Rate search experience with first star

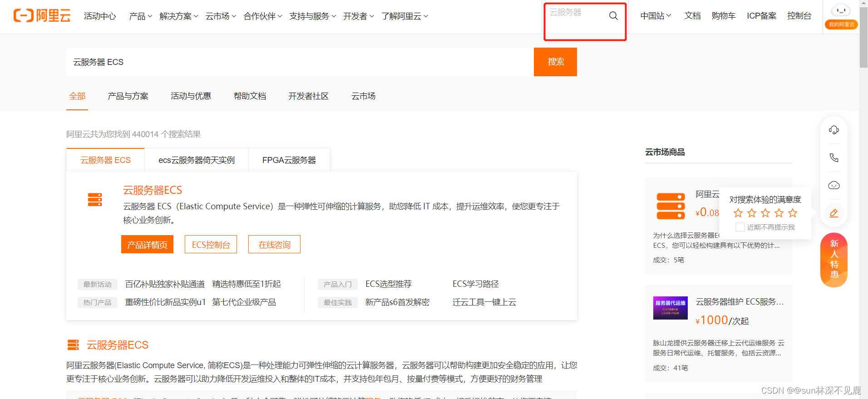click(x=738, y=213)
